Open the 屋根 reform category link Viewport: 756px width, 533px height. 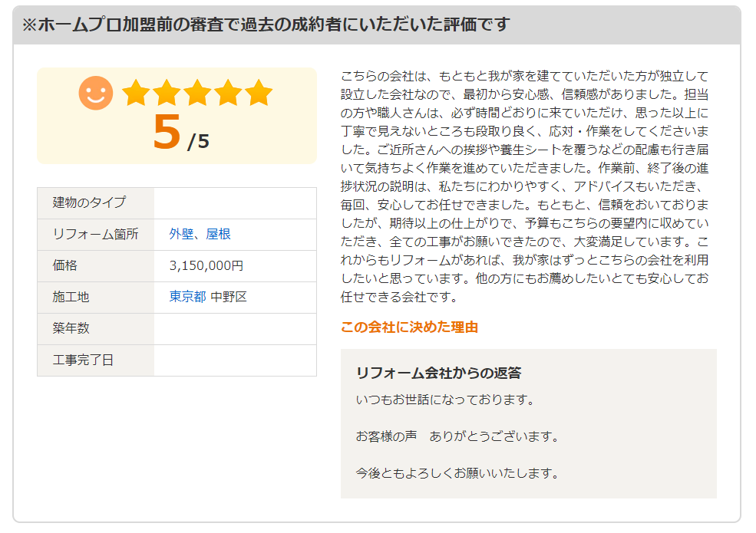click(x=219, y=235)
